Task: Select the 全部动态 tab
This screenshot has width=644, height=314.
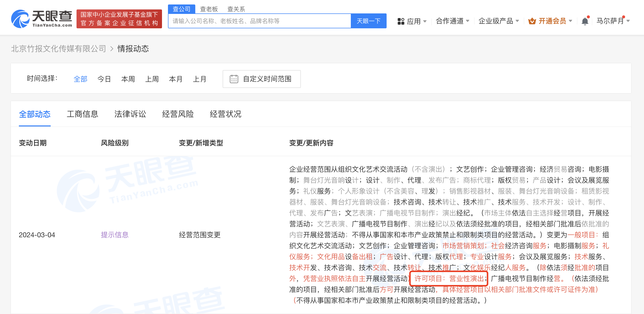Action: 35,114
